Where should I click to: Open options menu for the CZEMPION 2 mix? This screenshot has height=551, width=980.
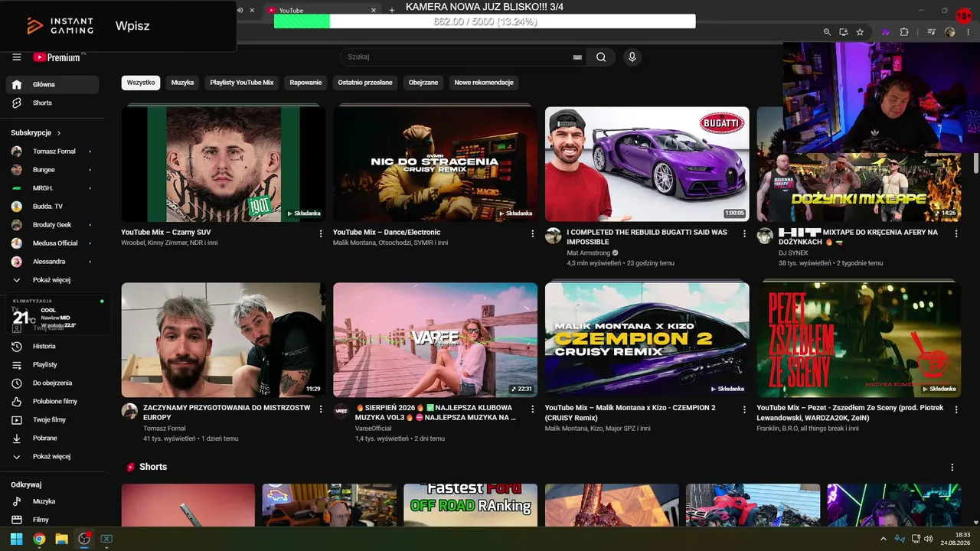[744, 409]
